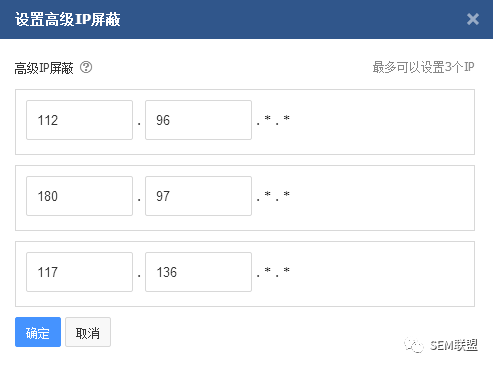The image size is (493, 367).
Task: Click the SEM联盟 watermark text
Action: [454, 345]
